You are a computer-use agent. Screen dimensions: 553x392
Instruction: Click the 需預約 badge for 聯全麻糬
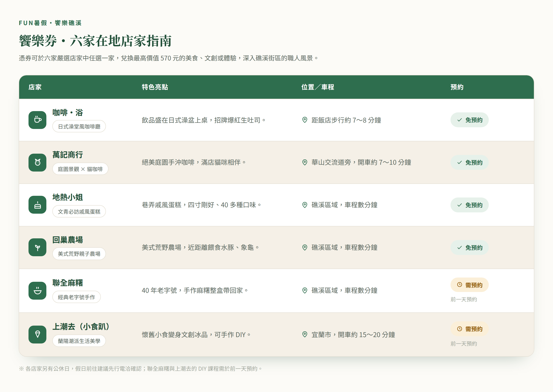470,285
